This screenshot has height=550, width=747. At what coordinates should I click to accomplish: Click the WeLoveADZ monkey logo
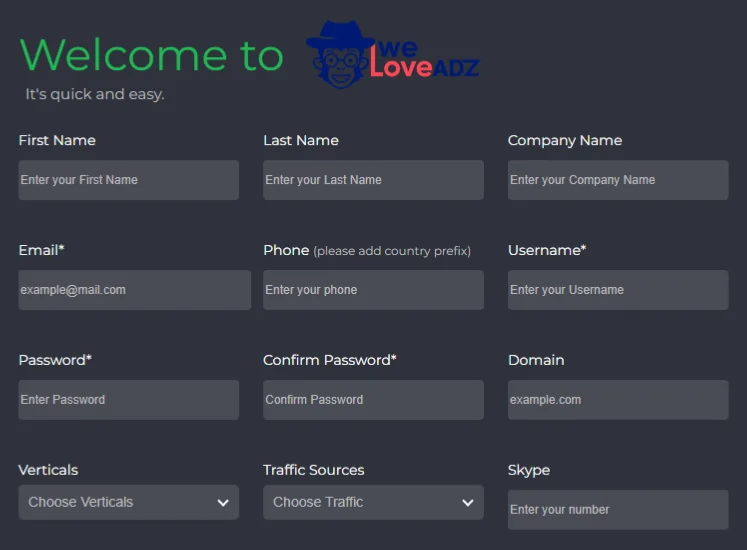click(392, 55)
